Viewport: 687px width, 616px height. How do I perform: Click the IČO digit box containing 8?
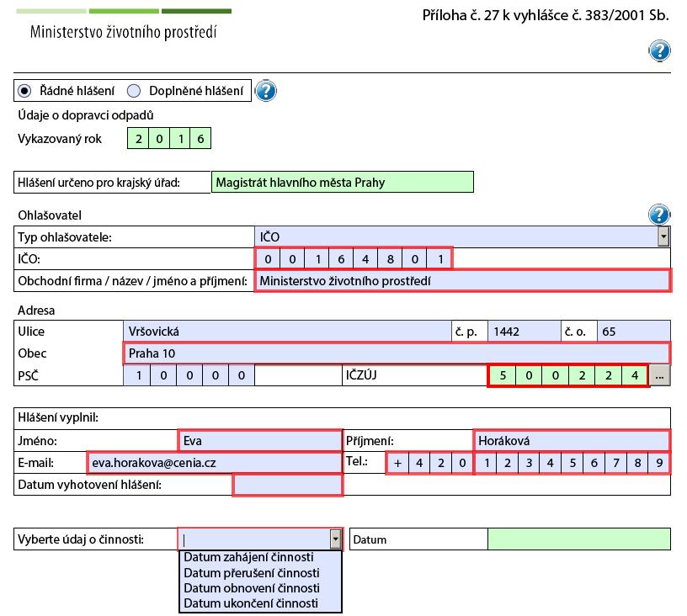(391, 259)
